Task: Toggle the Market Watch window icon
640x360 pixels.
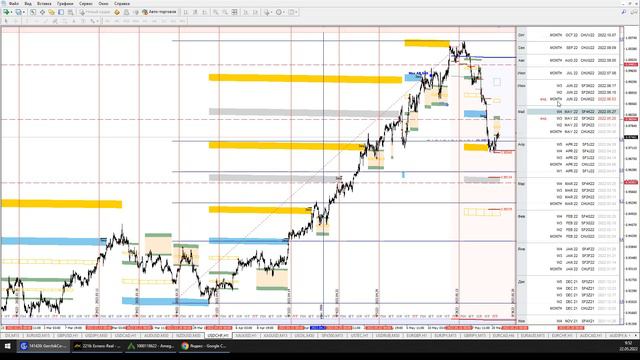Action: click(33, 12)
